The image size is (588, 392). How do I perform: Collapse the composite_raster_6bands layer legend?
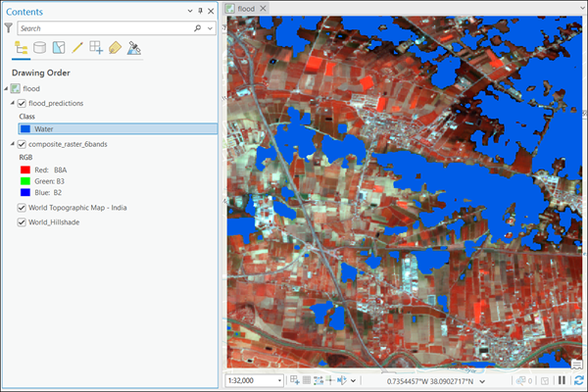click(x=13, y=144)
